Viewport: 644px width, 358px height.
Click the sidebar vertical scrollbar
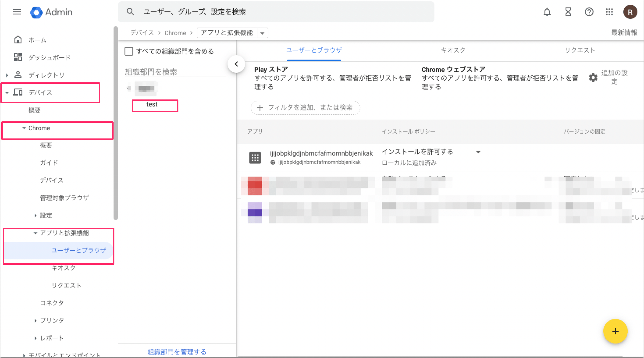116,123
